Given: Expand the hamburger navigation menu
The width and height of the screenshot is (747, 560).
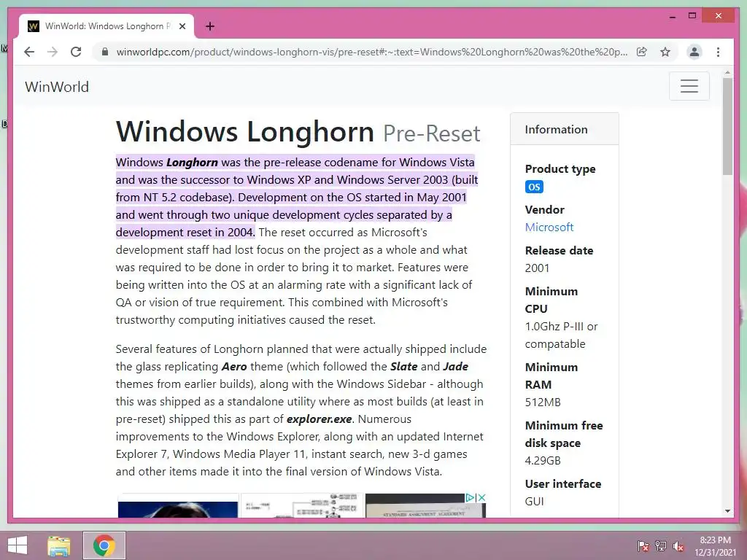Looking at the screenshot, I should tap(689, 86).
